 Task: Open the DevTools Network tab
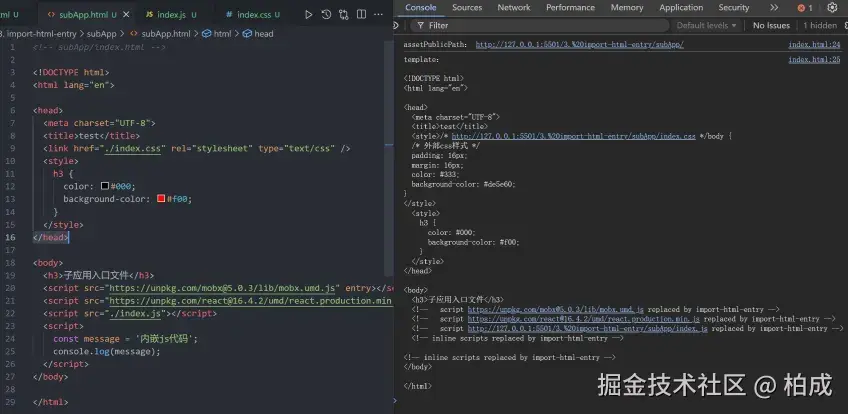[x=514, y=8]
